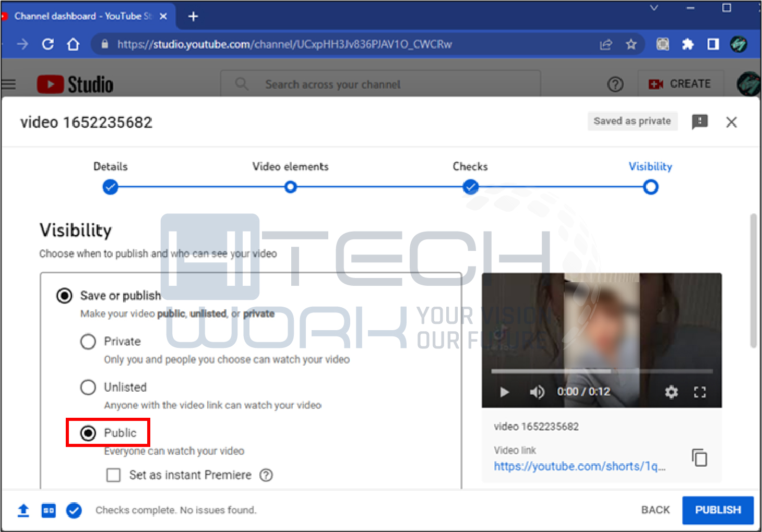
Task: Open a new browser tab
Action: 193,16
